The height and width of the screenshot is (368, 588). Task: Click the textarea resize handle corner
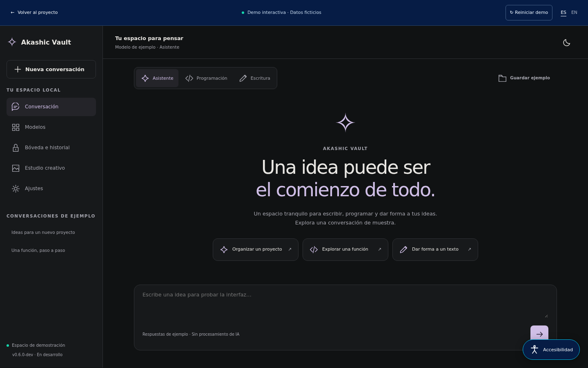(x=546, y=316)
